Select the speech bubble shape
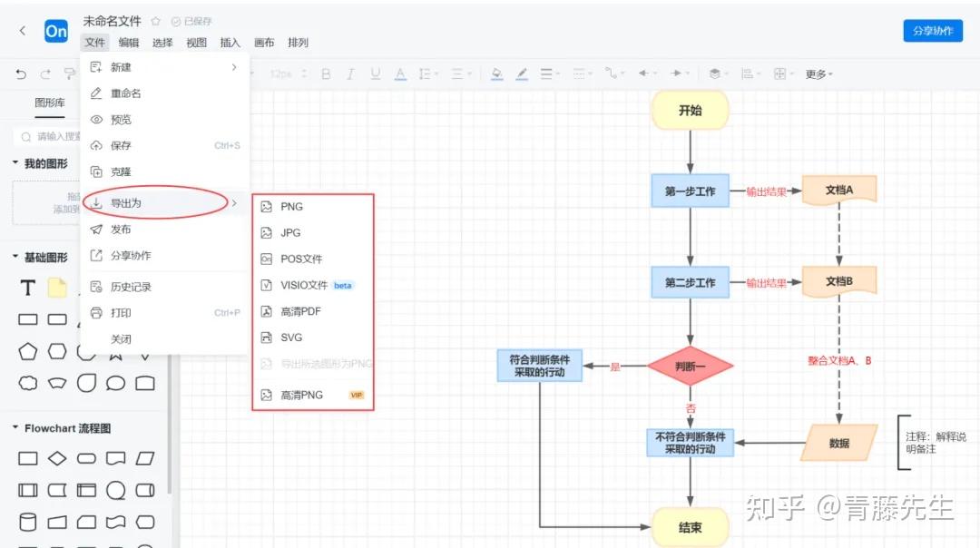 pyautogui.click(x=115, y=383)
